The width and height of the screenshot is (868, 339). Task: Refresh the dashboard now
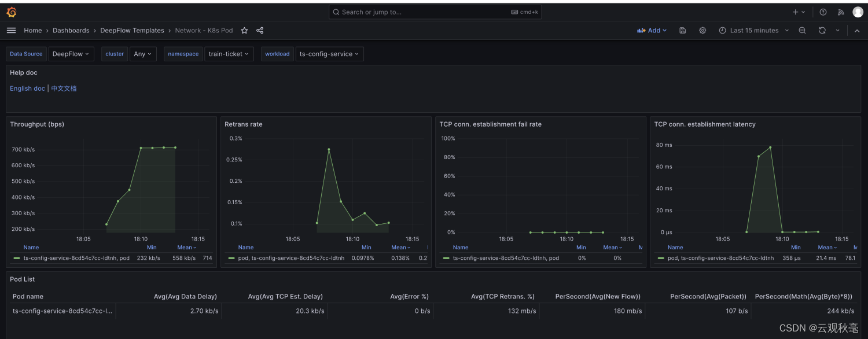[x=822, y=31]
